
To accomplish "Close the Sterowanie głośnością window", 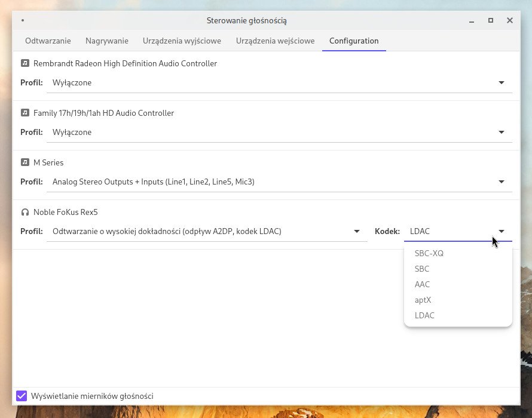I will [x=510, y=20].
